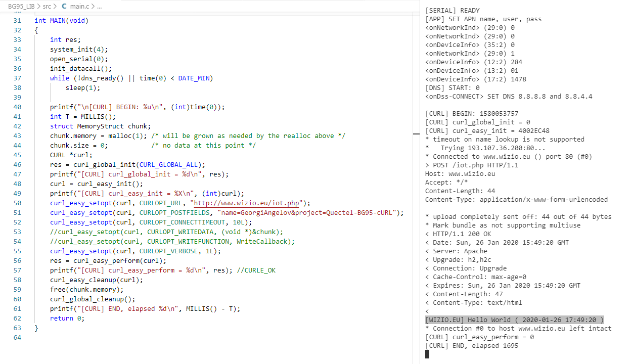Click the init_datacall(); line
The width and height of the screenshot is (632, 364).
coord(81,69)
